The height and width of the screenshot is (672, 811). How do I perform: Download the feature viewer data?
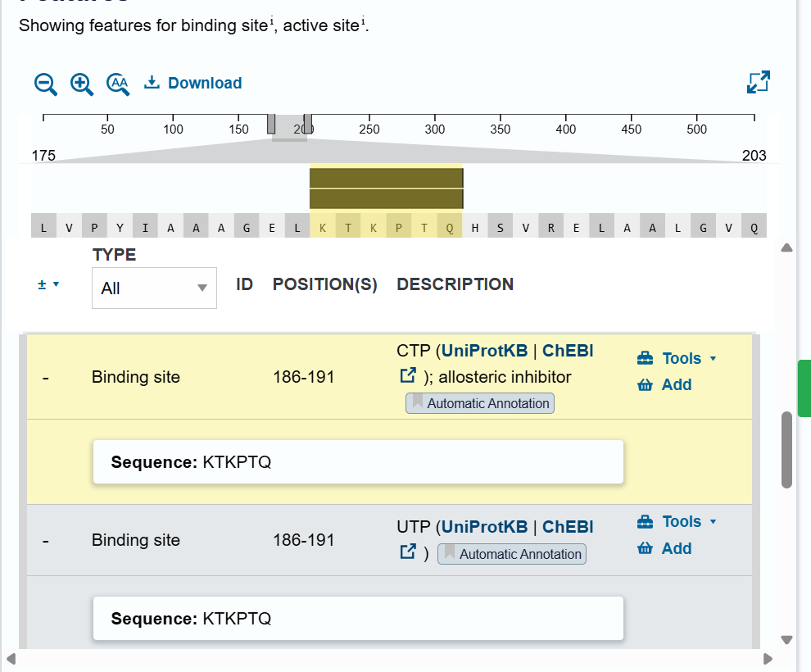[x=193, y=83]
